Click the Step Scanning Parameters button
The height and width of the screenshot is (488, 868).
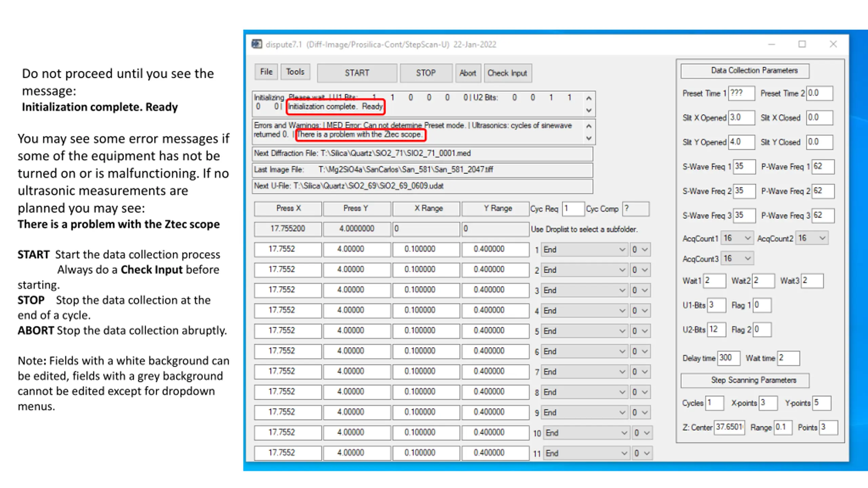click(x=745, y=380)
